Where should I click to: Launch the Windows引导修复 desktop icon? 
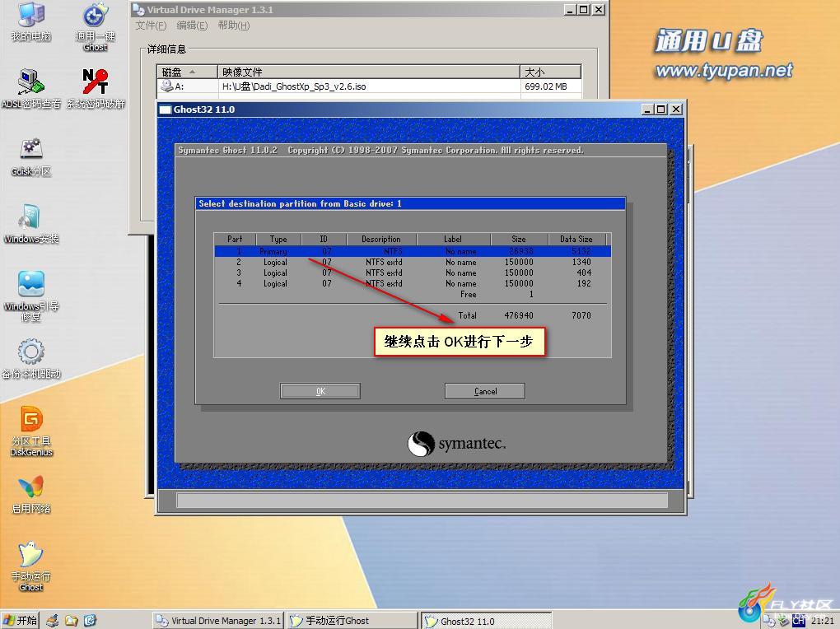point(31,296)
